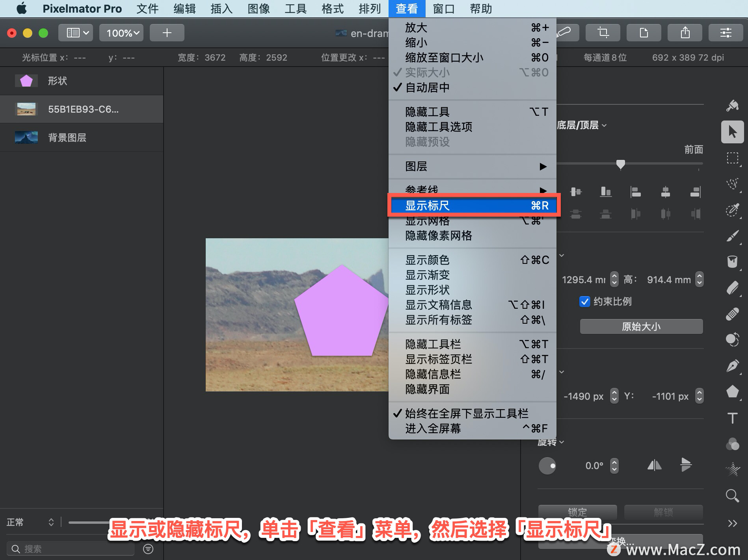
Task: Select the 形状 shape layer
Action: pos(82,81)
